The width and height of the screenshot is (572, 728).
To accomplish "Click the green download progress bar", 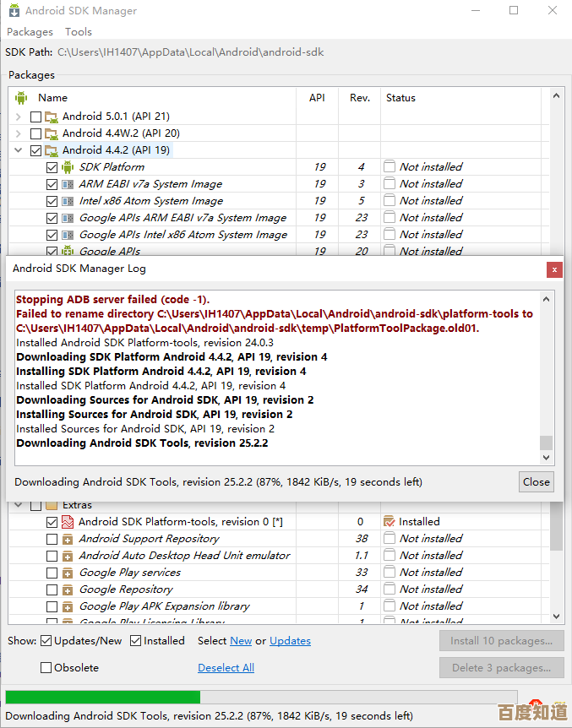I will tap(103, 697).
